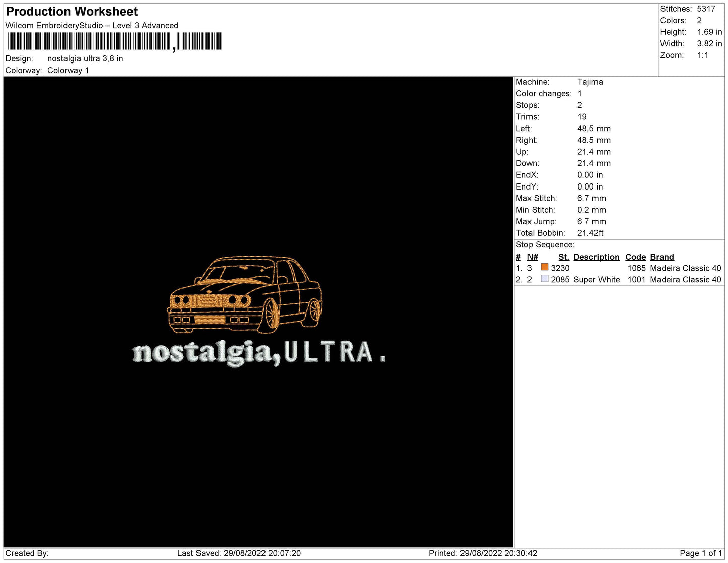Click the 'Colorway 1' value
The width and height of the screenshot is (728, 563).
[68, 70]
